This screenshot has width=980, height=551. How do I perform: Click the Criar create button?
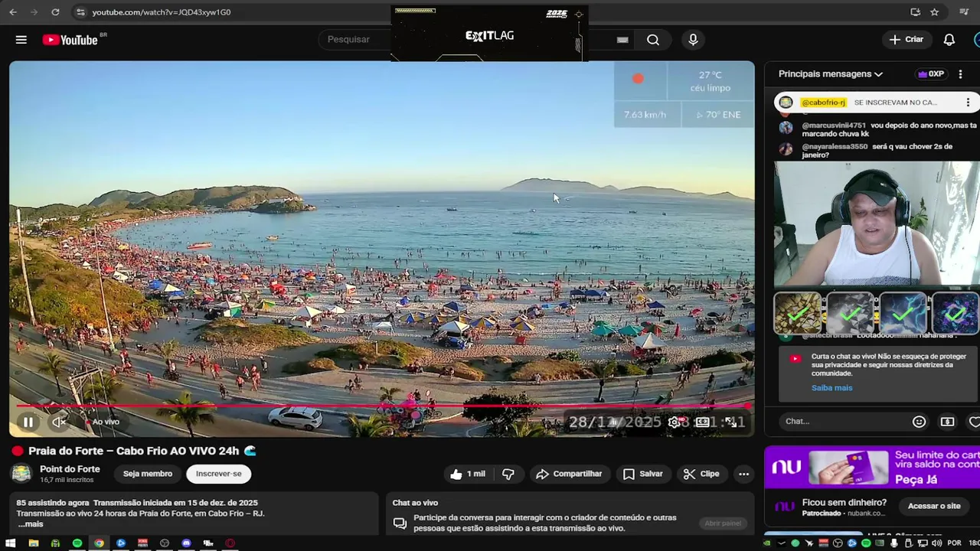coord(906,40)
